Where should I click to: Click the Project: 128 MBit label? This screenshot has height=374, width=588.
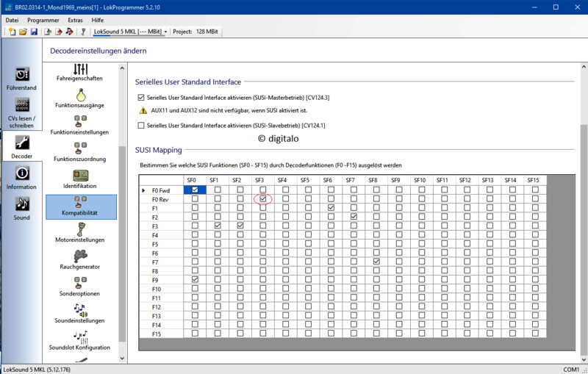pos(196,32)
